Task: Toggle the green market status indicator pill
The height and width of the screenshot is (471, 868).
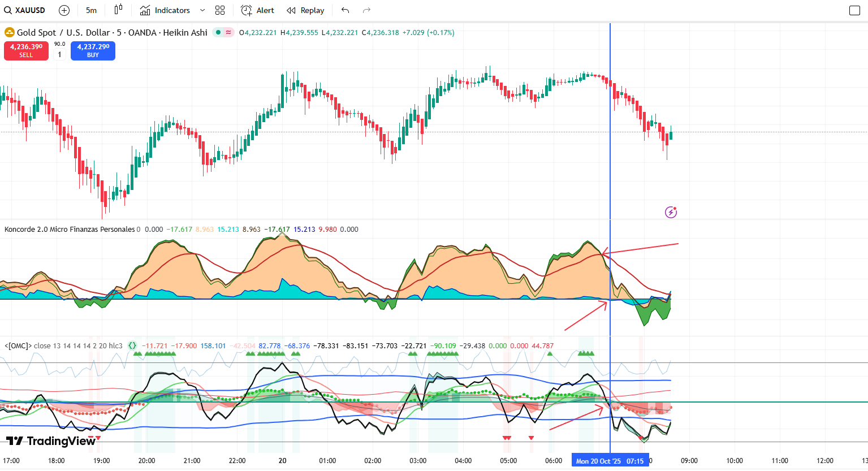Action: (x=224, y=32)
